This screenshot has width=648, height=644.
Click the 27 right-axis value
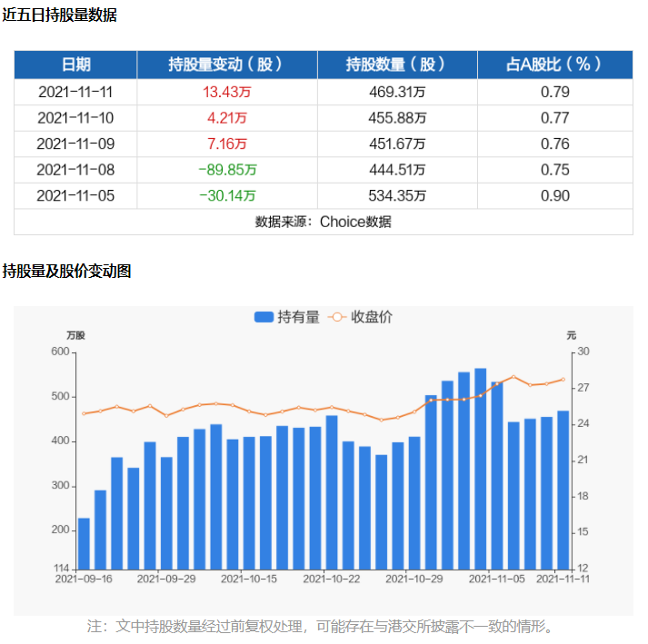[x=583, y=388]
